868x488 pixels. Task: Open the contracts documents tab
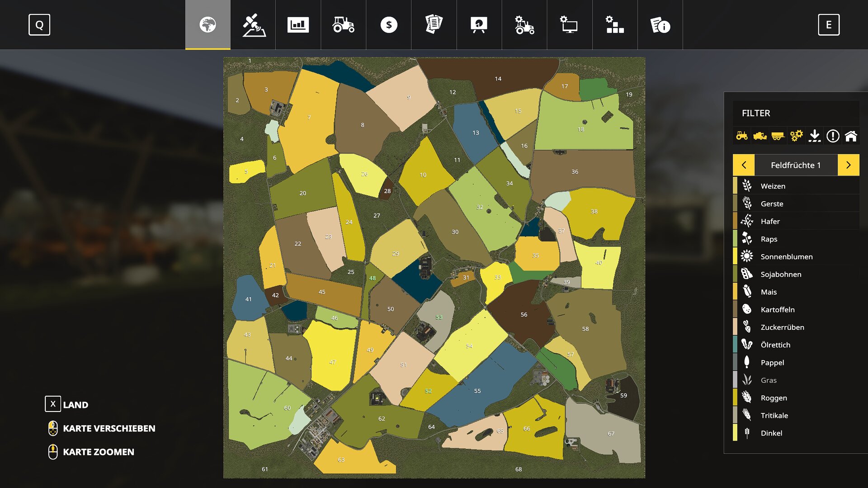pyautogui.click(x=434, y=25)
